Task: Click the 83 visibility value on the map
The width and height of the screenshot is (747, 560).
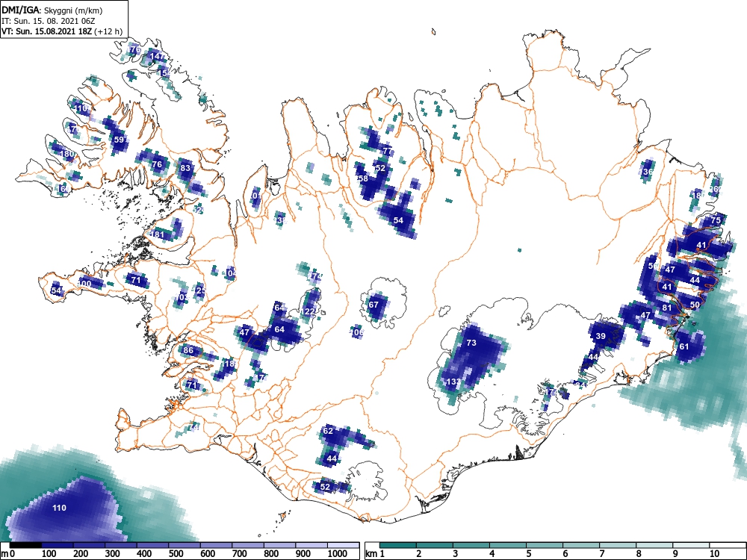Action: click(185, 167)
